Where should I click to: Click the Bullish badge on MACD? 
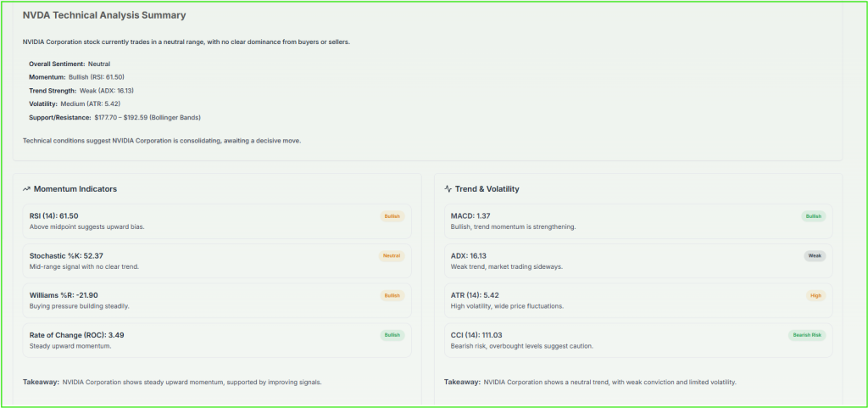click(x=814, y=216)
